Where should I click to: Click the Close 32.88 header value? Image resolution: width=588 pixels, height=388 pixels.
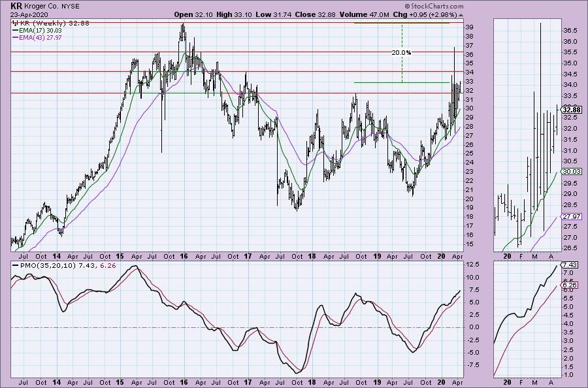click(x=316, y=14)
